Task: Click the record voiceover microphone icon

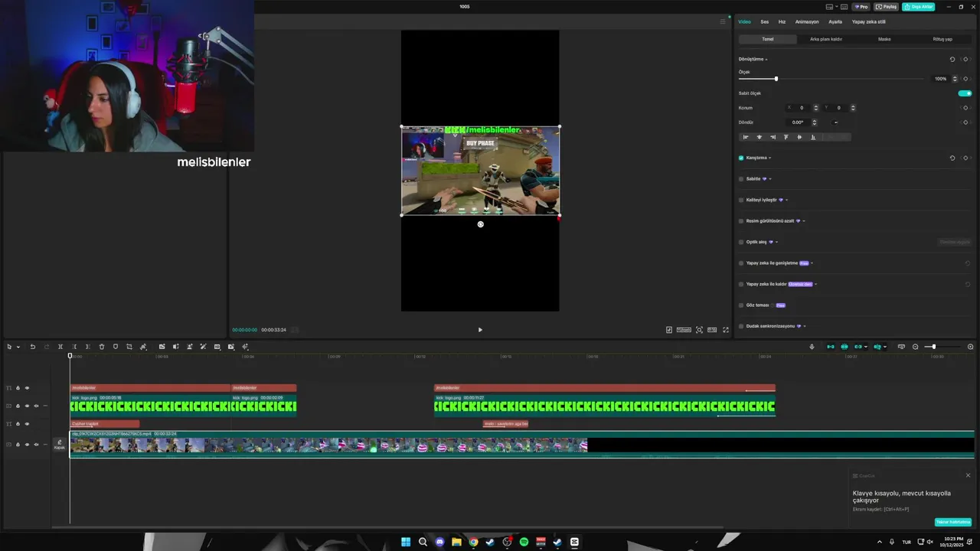Action: 812,347
